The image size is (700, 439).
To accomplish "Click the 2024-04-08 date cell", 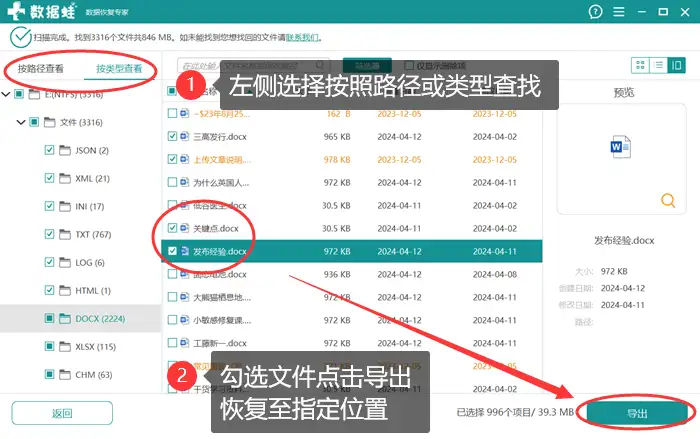I will tap(495, 274).
